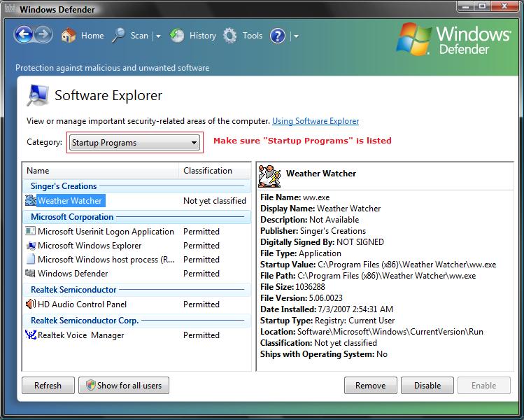Click the Location registry path line
524x420 pixels.
(x=371, y=332)
